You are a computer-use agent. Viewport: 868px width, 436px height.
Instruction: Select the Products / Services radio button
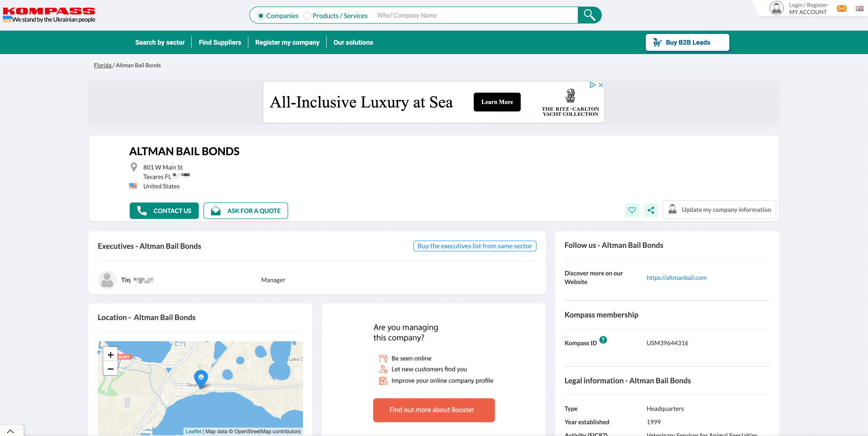coord(307,16)
